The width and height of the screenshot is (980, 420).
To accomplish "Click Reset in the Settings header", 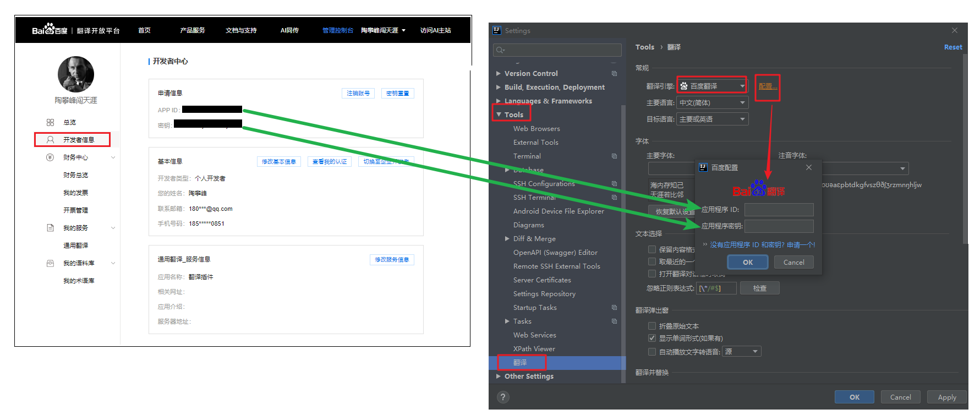I will coord(953,47).
